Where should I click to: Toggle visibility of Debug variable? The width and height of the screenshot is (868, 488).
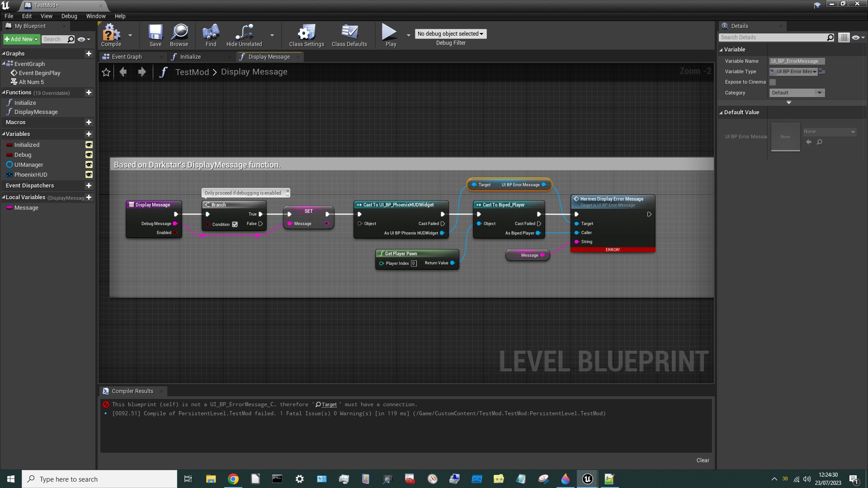coord(89,155)
